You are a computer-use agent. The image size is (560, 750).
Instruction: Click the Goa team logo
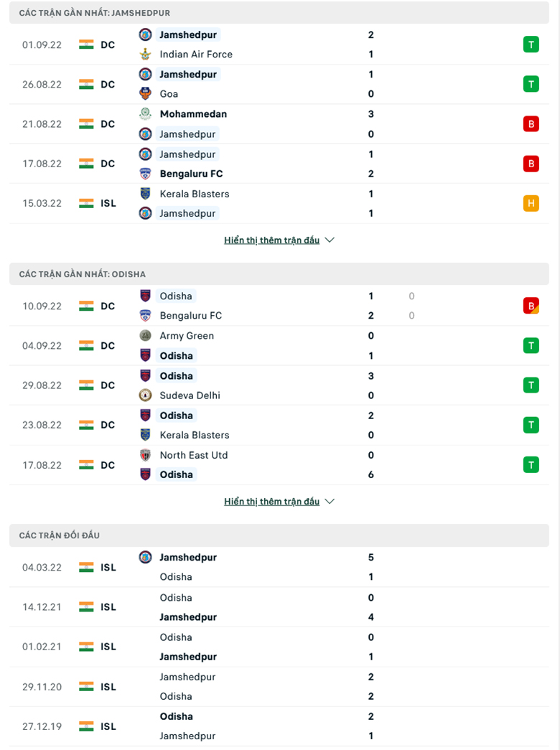click(x=145, y=94)
